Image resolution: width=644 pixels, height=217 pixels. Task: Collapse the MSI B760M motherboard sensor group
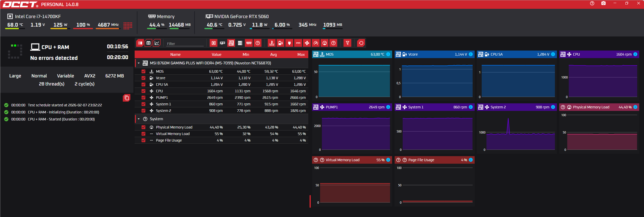click(x=139, y=63)
